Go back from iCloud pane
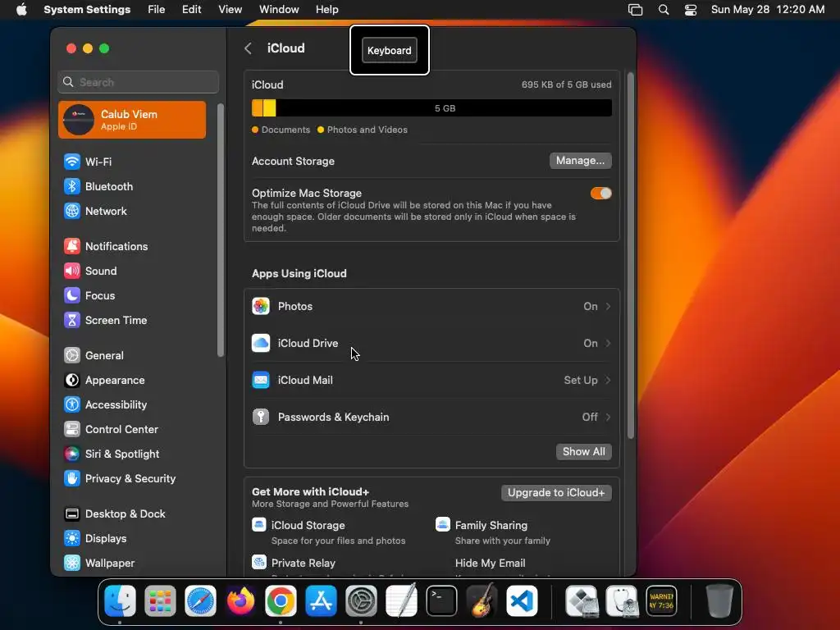Screen dimensions: 840x630 tap(248, 48)
